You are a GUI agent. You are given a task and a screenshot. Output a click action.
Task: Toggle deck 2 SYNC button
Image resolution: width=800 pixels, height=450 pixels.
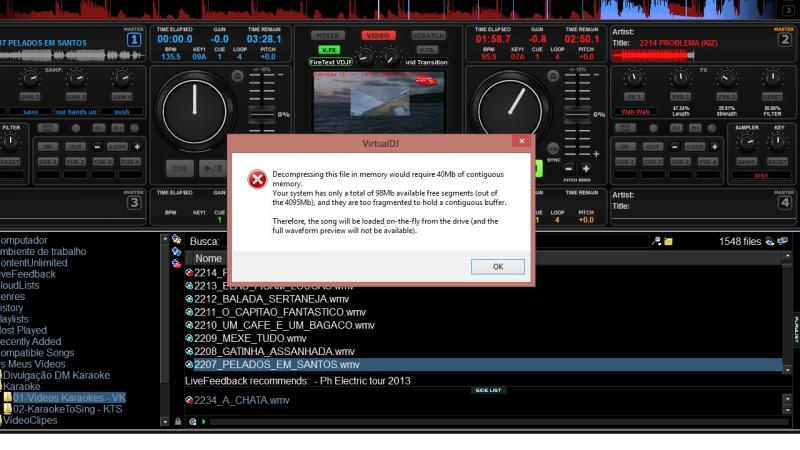(553, 148)
